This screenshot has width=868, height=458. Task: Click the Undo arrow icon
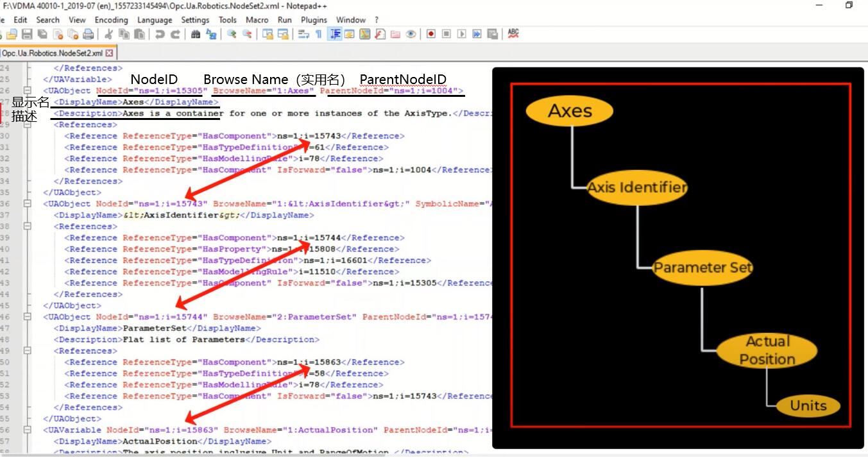pyautogui.click(x=160, y=34)
